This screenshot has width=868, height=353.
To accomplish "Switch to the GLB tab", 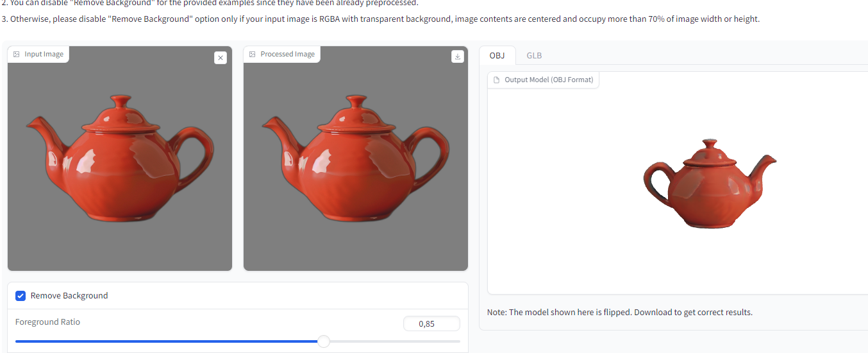I will coord(534,55).
